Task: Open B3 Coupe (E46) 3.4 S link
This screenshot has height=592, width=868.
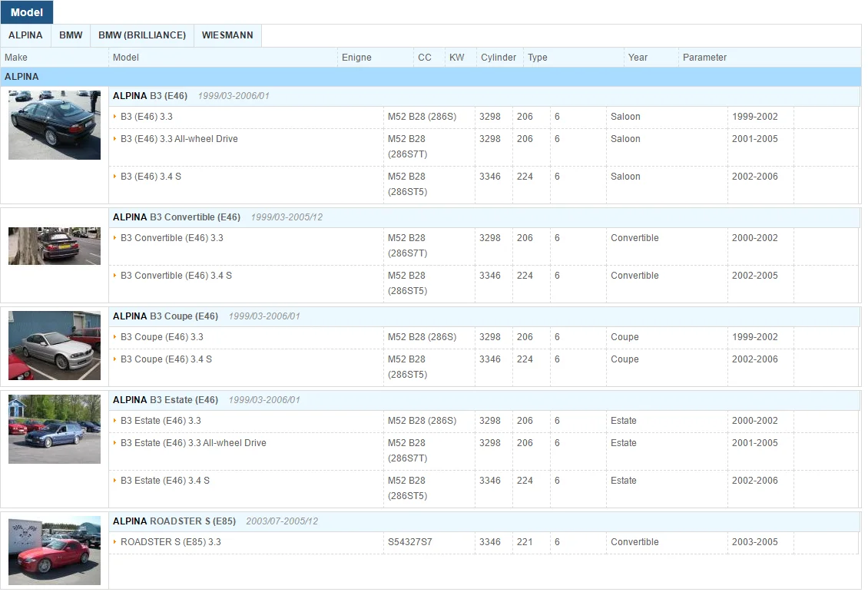Action: 167,359
